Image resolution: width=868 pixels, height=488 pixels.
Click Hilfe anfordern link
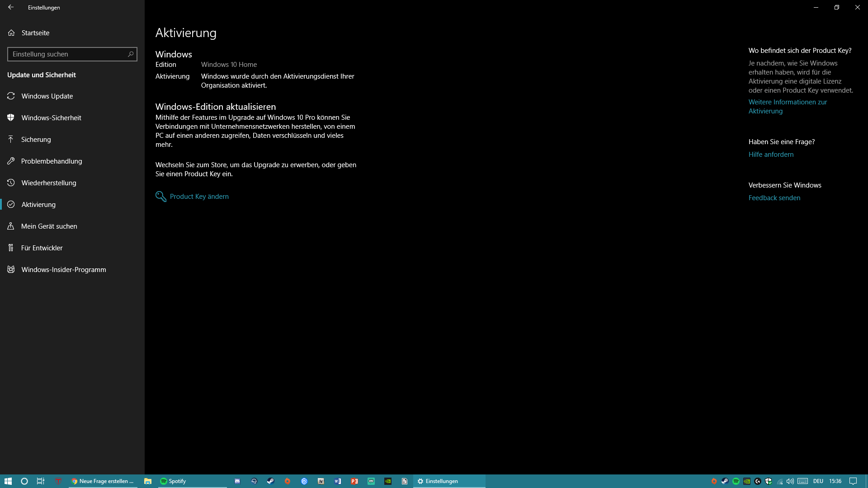pos(771,155)
